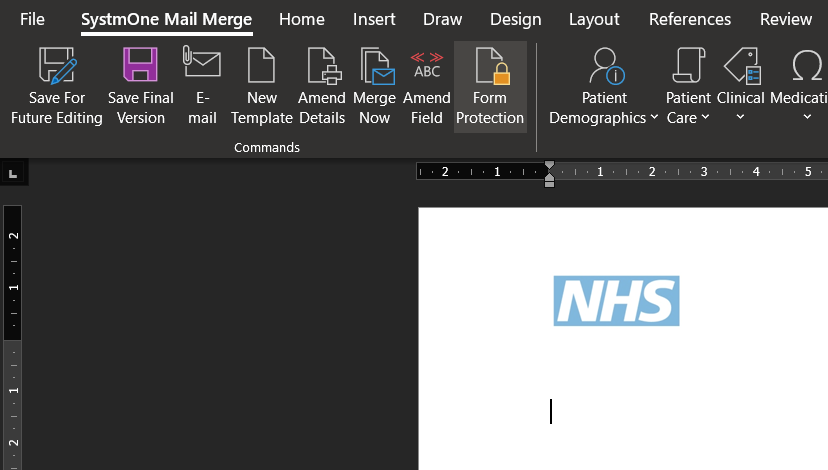The height and width of the screenshot is (470, 828).
Task: Open the Medication dropdown
Action: point(799,87)
